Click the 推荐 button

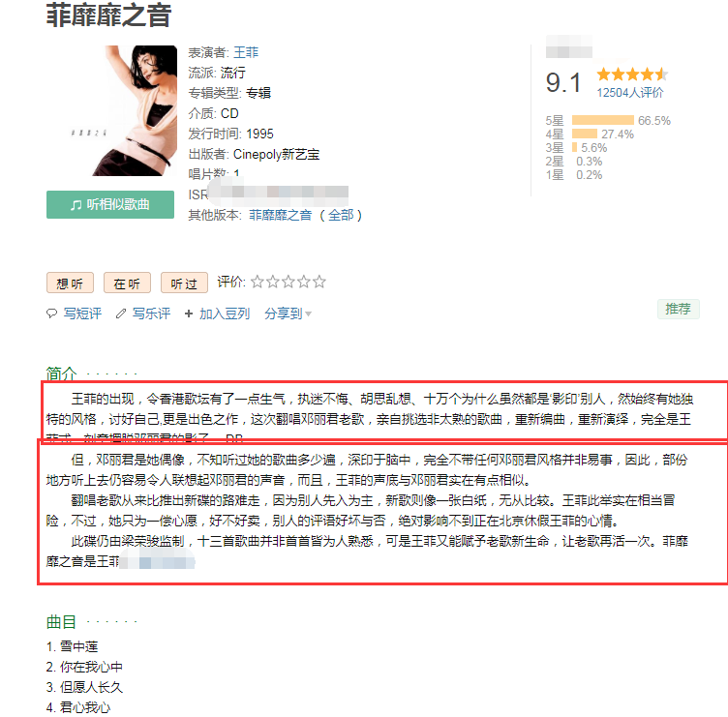coord(679,309)
